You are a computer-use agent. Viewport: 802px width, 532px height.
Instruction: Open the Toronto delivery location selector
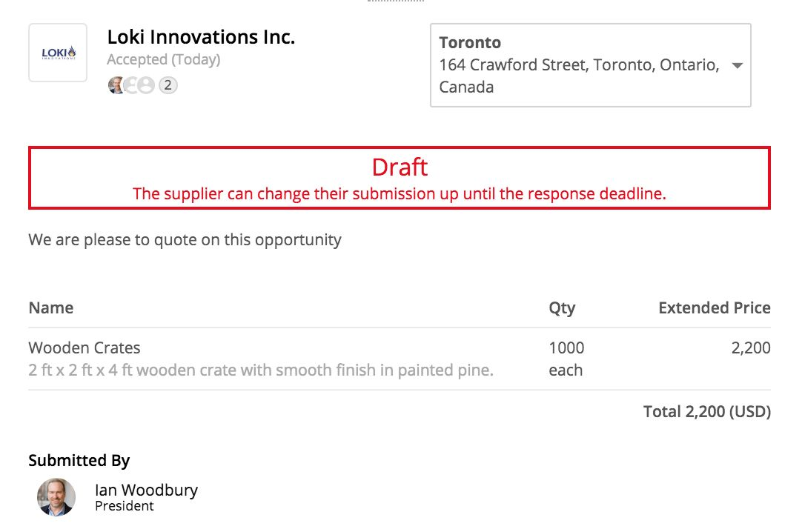pos(591,65)
